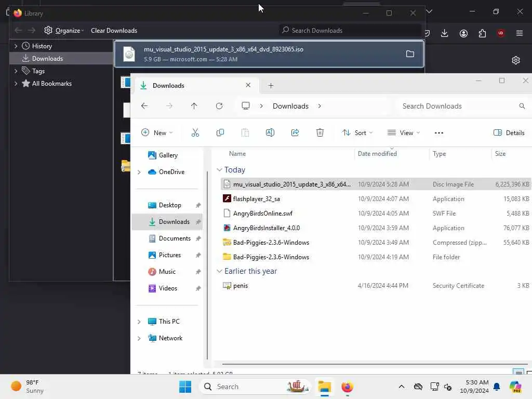Open the Sort dropdown in Explorer
Viewport: 532px width, 399px height.
(357, 132)
